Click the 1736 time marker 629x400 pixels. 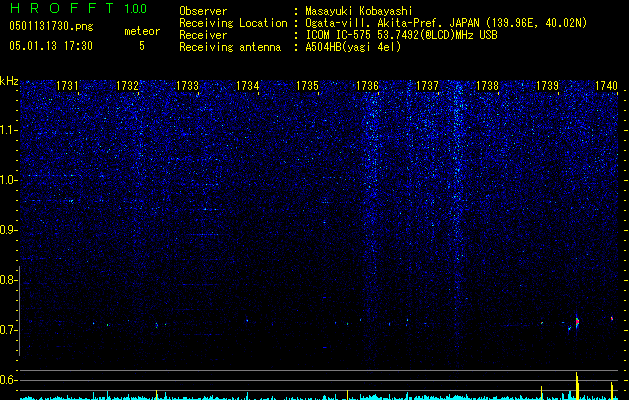(367, 85)
